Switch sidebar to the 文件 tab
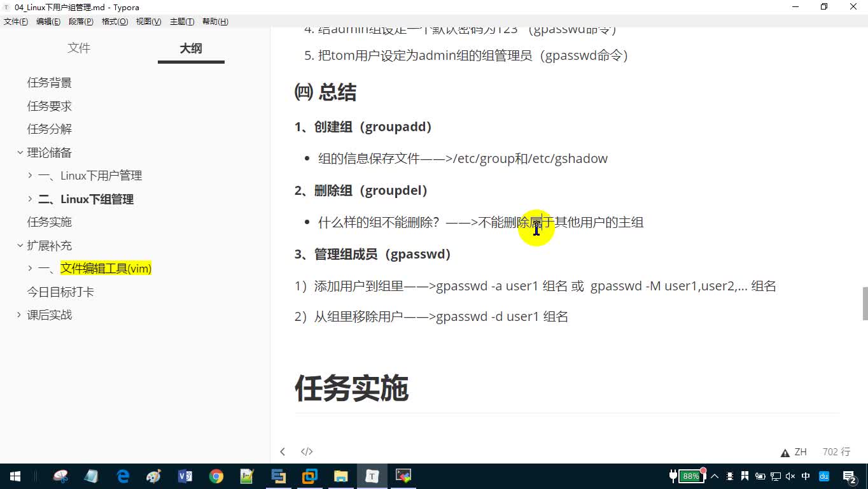The height and width of the screenshot is (489, 868). tap(79, 48)
